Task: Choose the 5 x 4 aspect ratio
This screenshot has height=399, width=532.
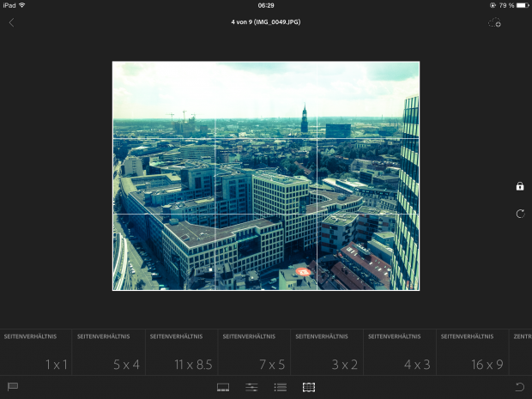Action: [109, 352]
